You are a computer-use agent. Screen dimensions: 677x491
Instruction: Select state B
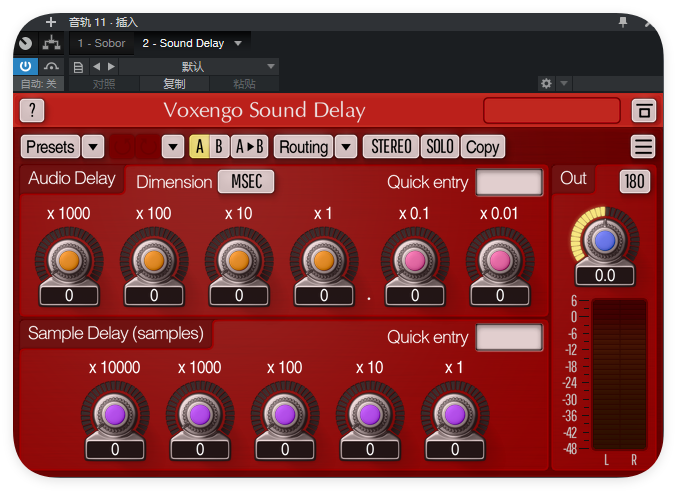click(x=219, y=147)
